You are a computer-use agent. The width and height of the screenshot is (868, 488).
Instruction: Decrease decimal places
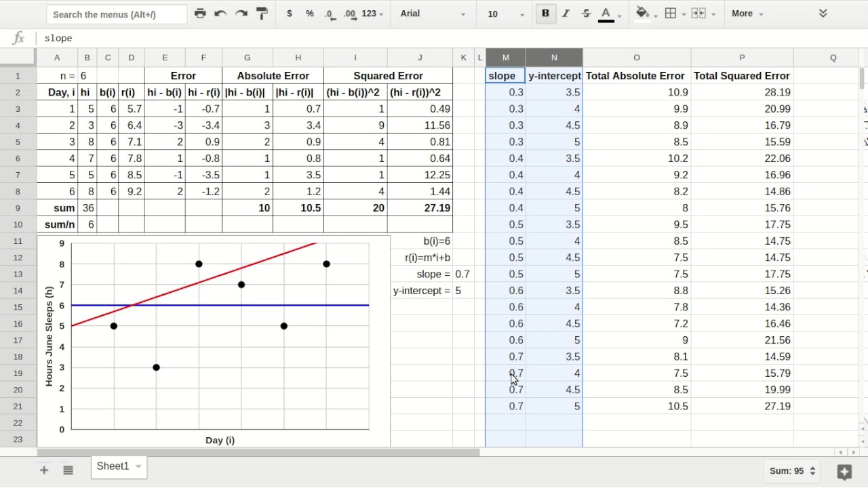329,14
